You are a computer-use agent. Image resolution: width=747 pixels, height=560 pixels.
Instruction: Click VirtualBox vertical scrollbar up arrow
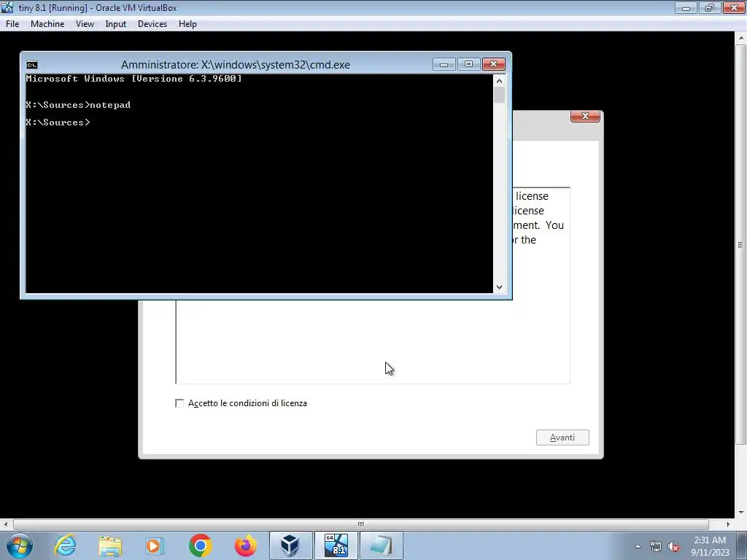[741, 37]
